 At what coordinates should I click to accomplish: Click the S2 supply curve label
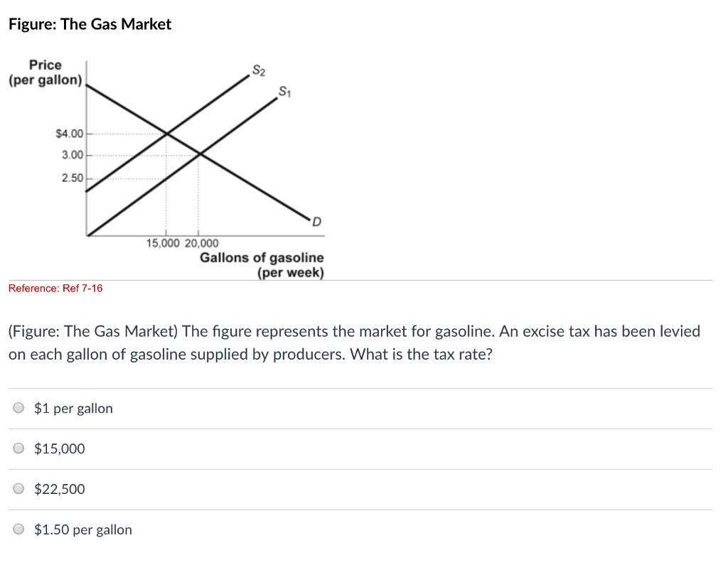(258, 70)
